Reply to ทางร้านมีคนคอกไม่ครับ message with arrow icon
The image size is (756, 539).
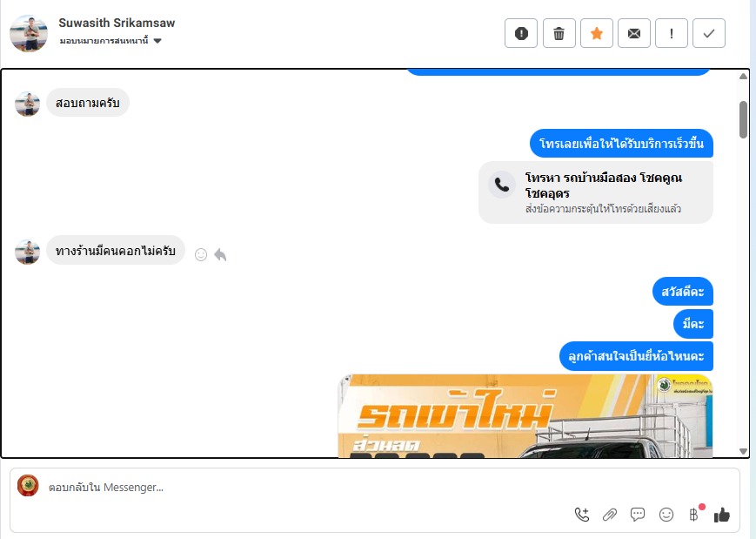point(220,254)
